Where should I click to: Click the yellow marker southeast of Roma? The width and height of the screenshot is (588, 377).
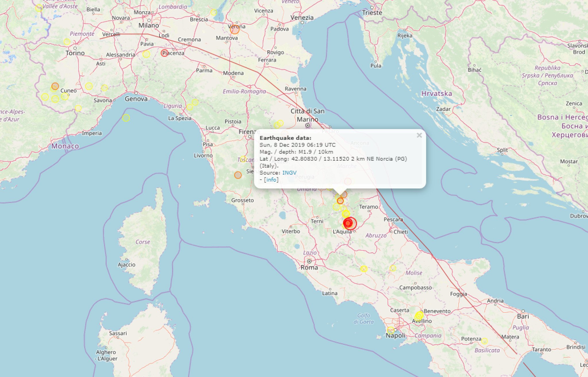[x=364, y=269]
